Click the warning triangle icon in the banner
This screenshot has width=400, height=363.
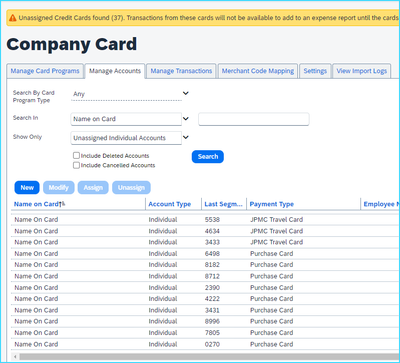13,18
